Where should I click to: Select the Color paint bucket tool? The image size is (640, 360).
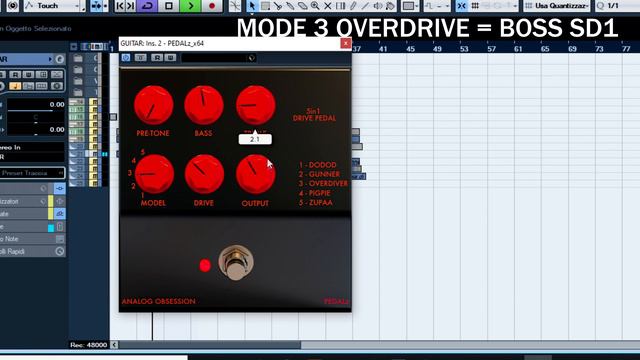391,6
